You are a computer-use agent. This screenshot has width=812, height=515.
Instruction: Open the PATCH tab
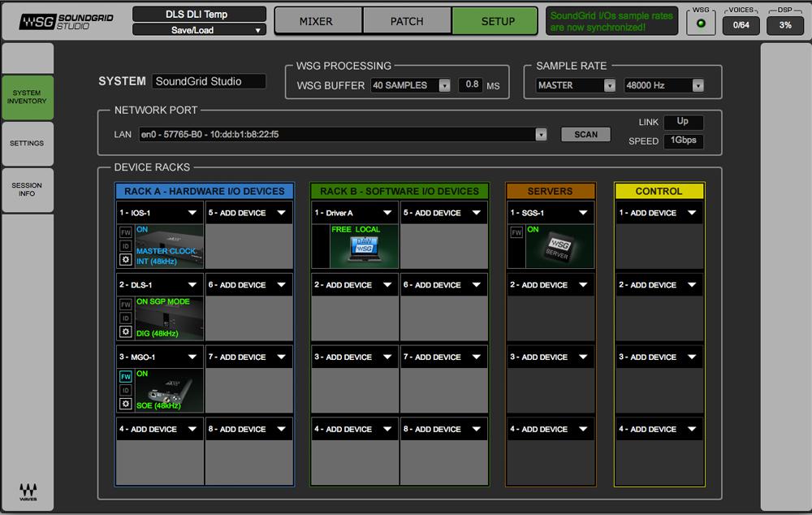point(407,21)
